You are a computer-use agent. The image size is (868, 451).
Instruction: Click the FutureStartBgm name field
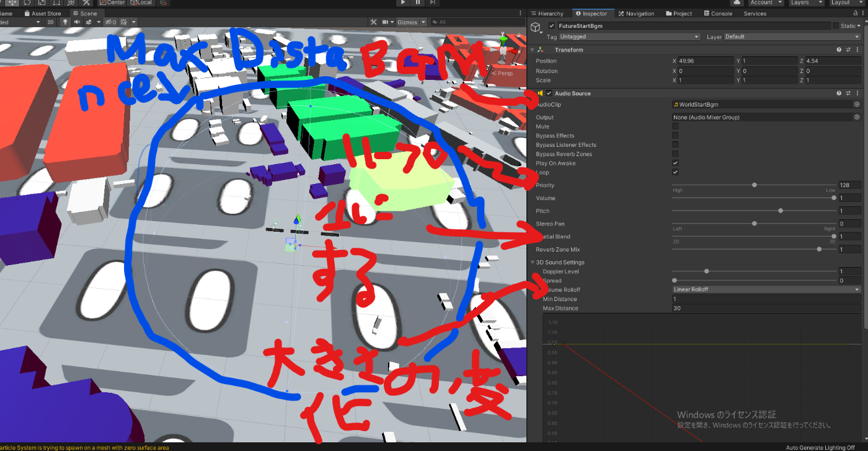click(694, 26)
